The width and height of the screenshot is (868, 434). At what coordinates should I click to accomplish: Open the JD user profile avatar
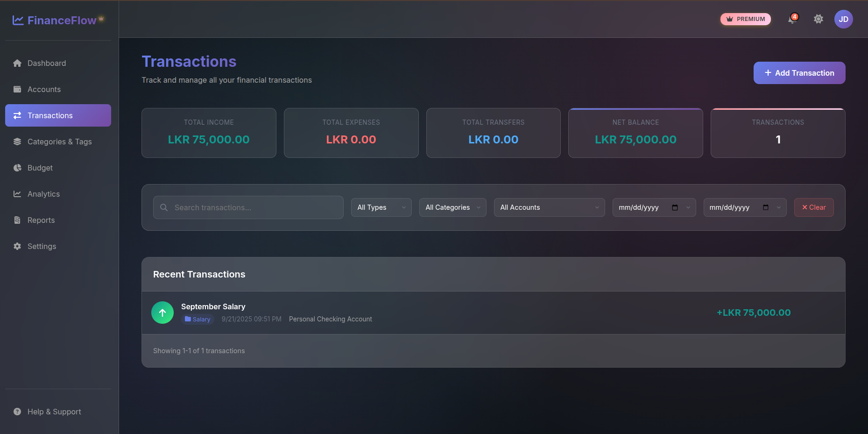pos(843,19)
